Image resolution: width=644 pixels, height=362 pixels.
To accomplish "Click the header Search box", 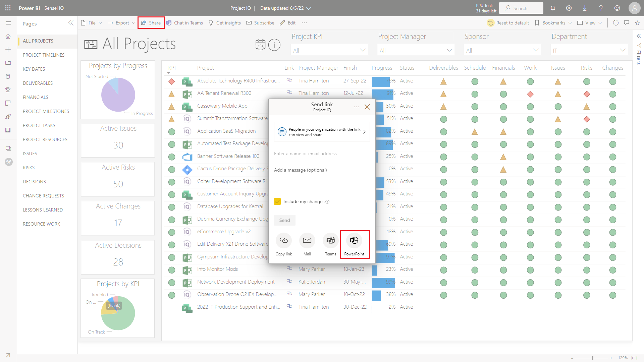I will (x=521, y=8).
